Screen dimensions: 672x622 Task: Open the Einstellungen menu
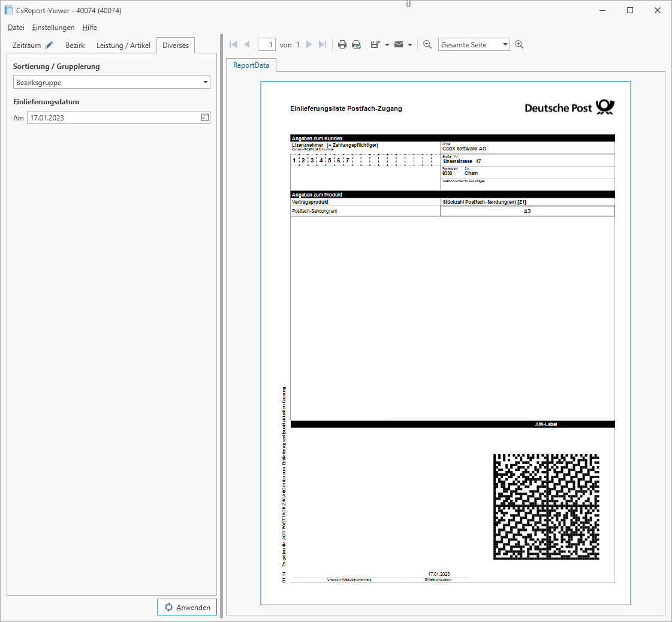coord(53,28)
